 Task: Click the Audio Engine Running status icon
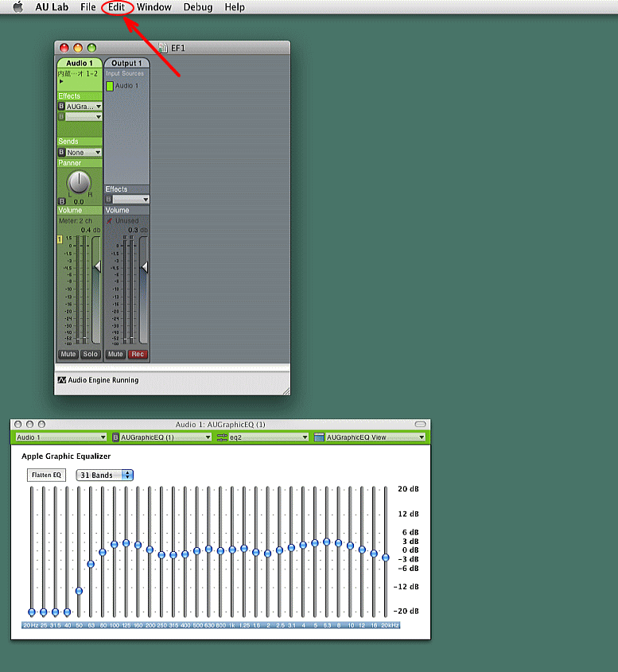point(61,380)
